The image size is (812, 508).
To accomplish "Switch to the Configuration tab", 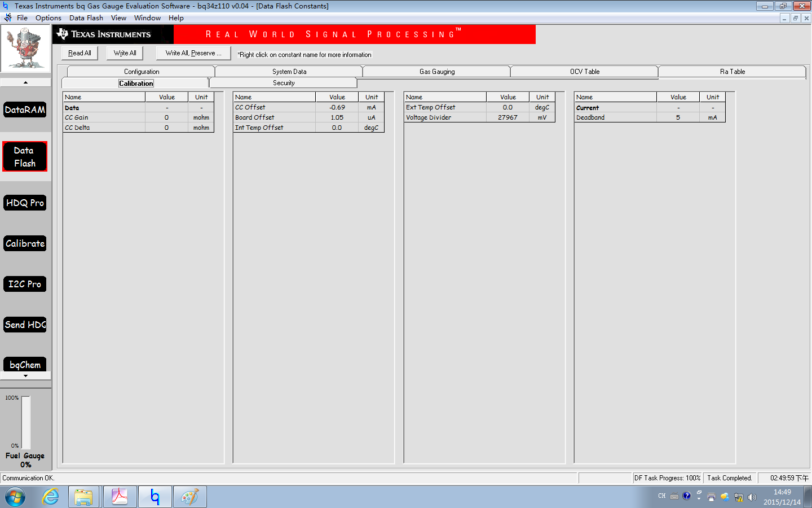I will [142, 72].
